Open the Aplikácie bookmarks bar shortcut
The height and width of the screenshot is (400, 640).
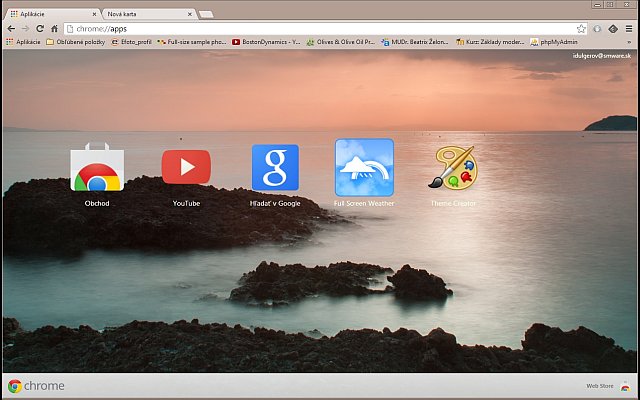(x=23, y=42)
